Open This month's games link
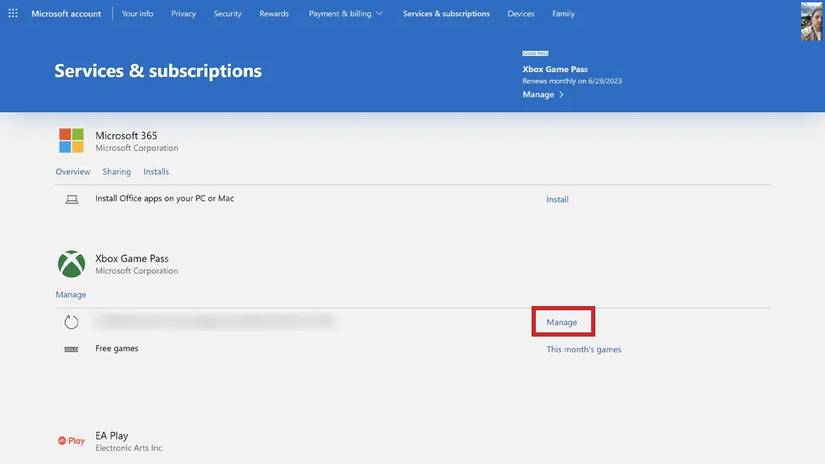 pyautogui.click(x=583, y=349)
